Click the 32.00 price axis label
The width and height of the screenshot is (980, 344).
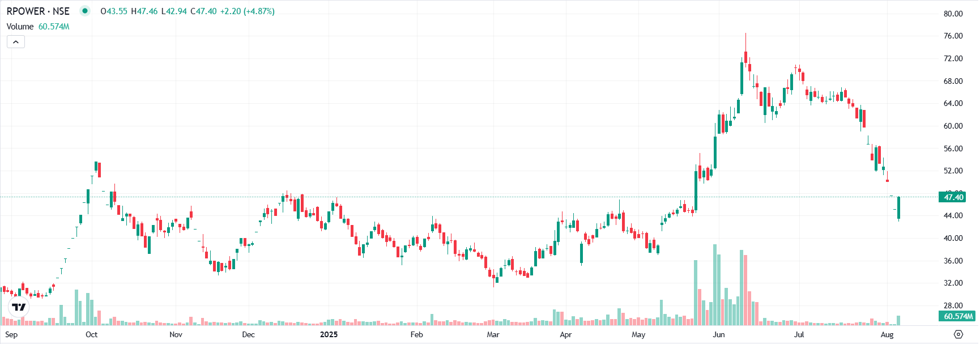click(x=953, y=283)
